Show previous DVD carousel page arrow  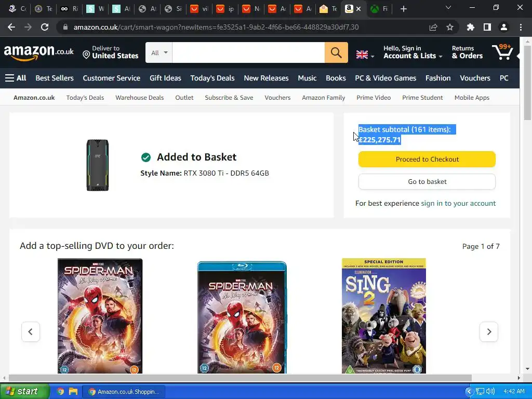click(31, 331)
